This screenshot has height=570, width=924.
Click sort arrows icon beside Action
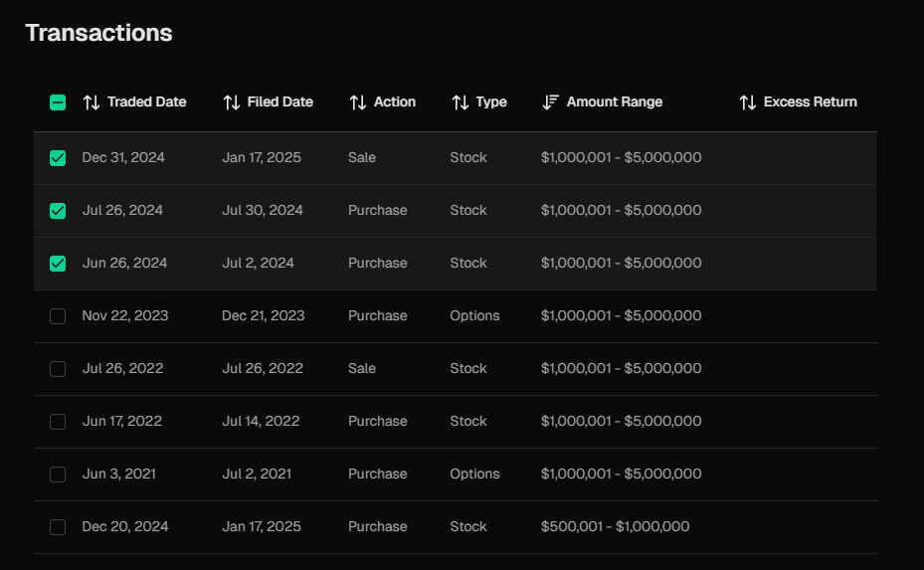[x=358, y=102]
